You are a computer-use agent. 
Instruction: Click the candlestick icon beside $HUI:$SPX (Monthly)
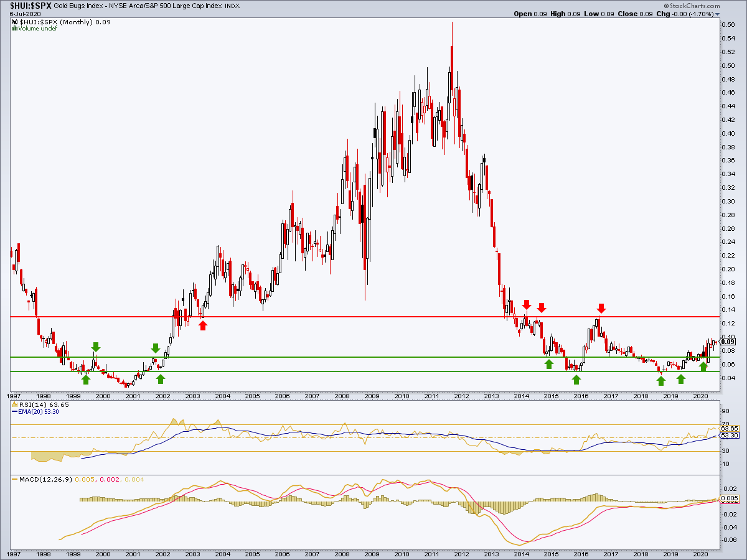pos(14,21)
